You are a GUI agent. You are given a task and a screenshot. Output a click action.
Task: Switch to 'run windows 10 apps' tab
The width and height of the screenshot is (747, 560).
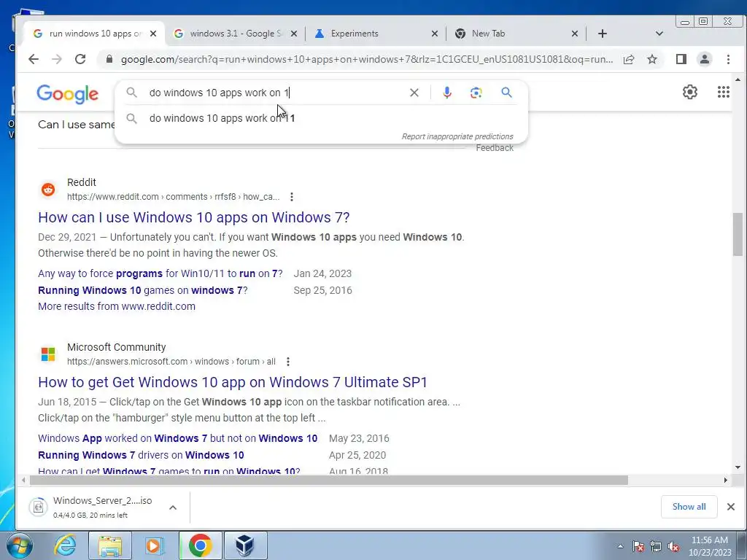pyautogui.click(x=95, y=34)
